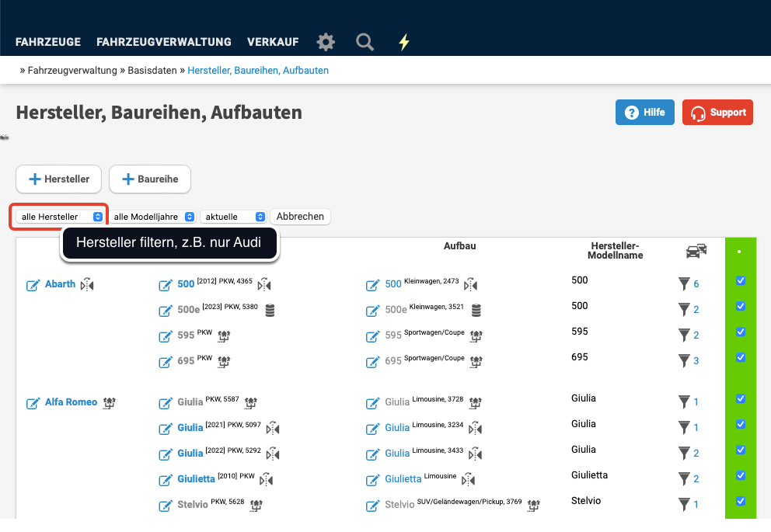Click the cars icon column header

tap(696, 251)
